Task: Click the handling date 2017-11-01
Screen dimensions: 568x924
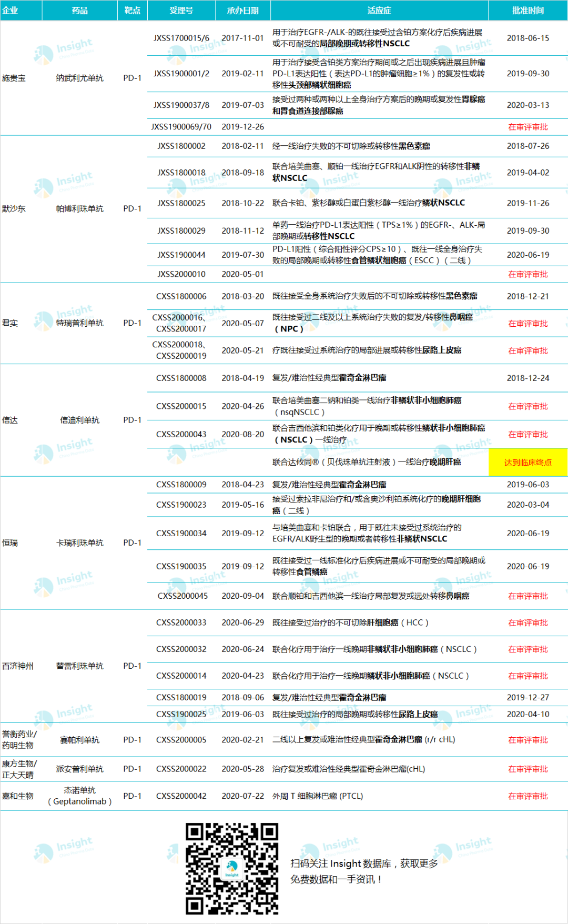Action: point(243,38)
